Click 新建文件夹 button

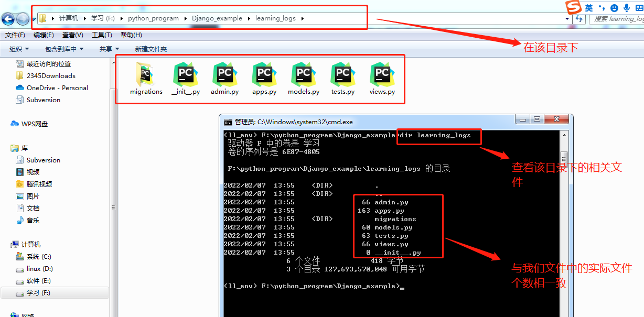pos(151,49)
